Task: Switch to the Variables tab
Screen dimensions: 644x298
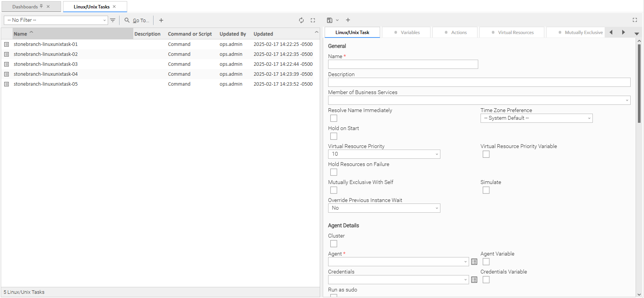Action: [x=406, y=33]
